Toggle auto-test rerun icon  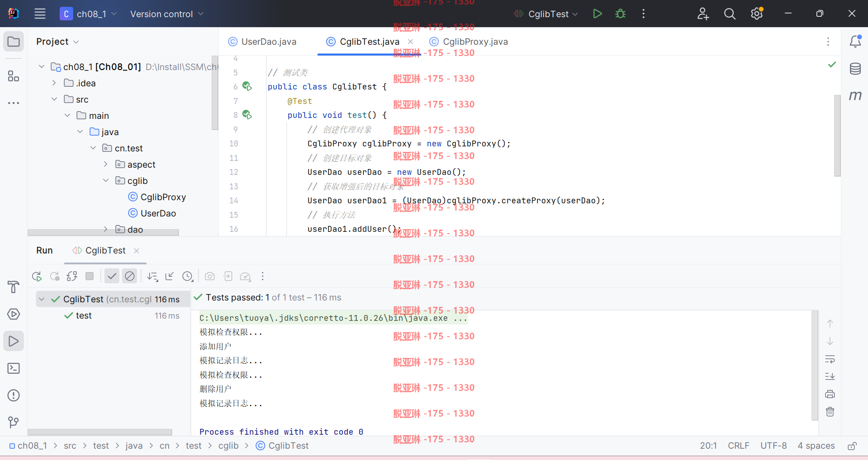72,276
